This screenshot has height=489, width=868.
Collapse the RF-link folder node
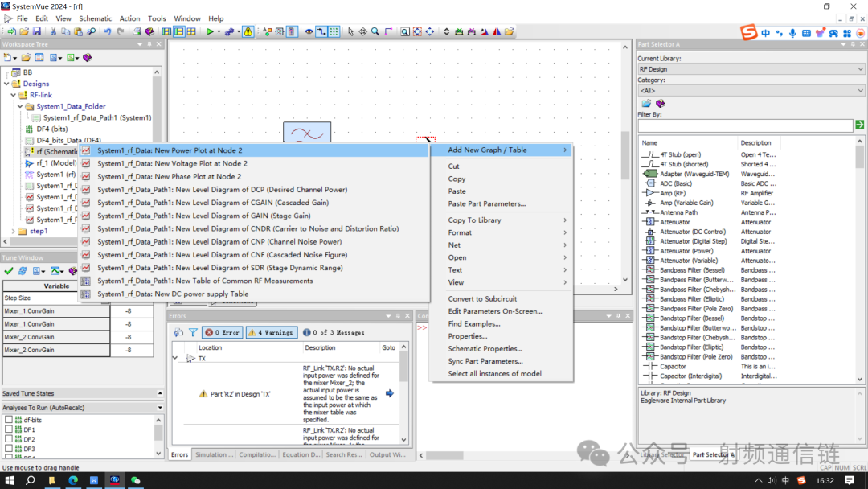tap(14, 95)
